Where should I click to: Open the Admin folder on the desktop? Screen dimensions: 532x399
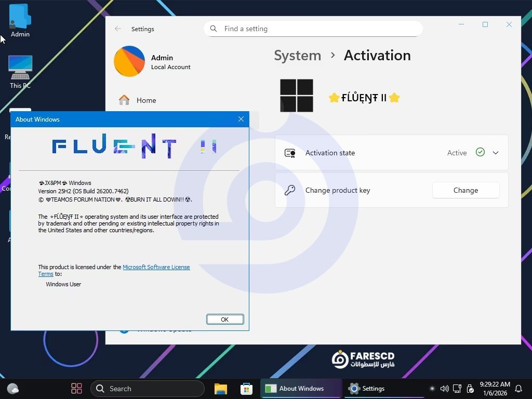click(x=20, y=21)
